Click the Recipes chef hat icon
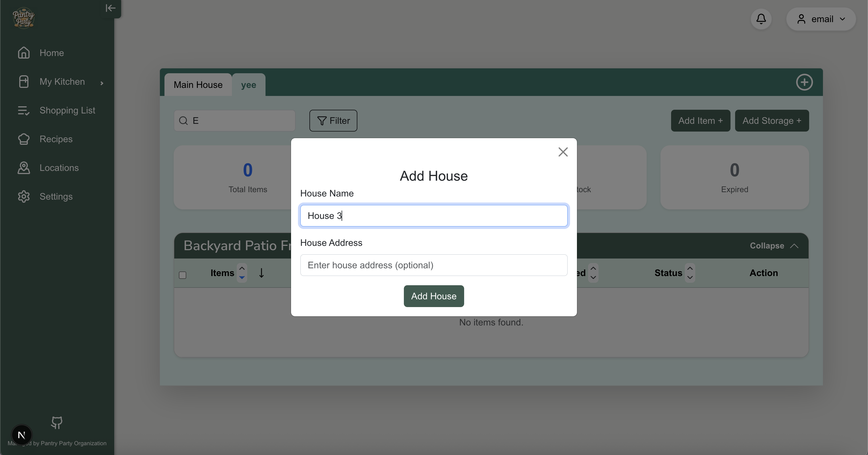The width and height of the screenshot is (868, 455). (24, 139)
